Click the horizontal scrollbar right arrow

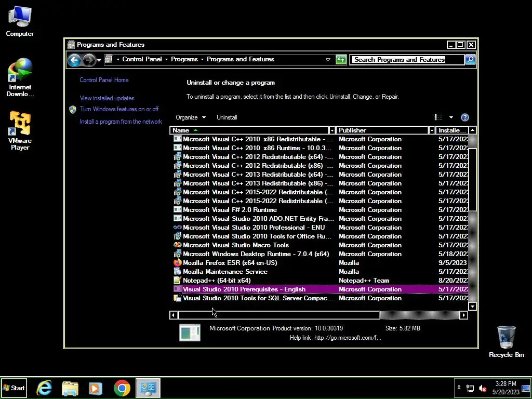click(464, 315)
